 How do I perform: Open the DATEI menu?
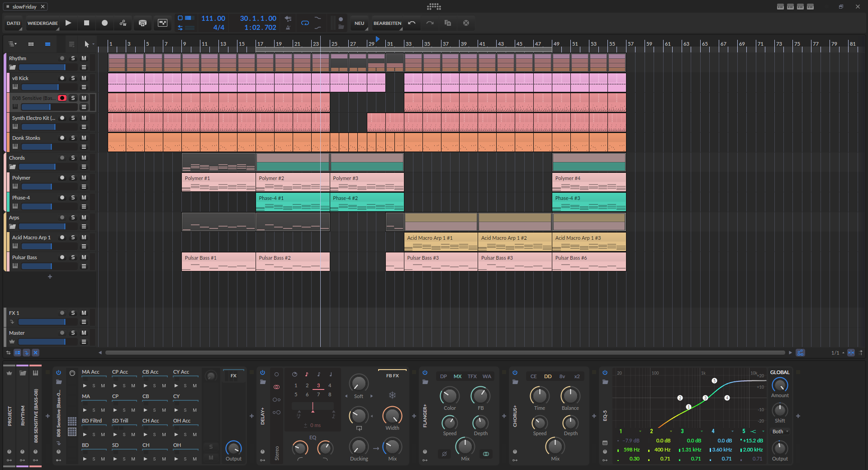[x=13, y=23]
